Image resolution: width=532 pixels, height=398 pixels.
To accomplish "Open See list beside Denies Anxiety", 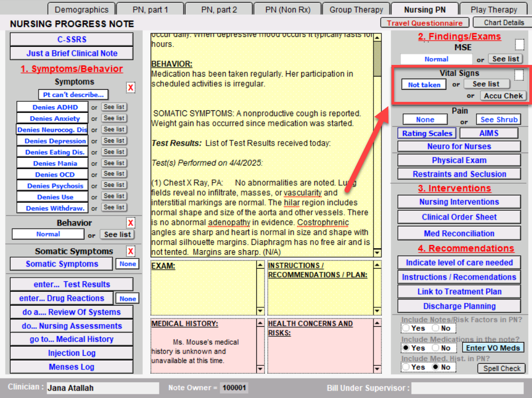I will click(114, 118).
